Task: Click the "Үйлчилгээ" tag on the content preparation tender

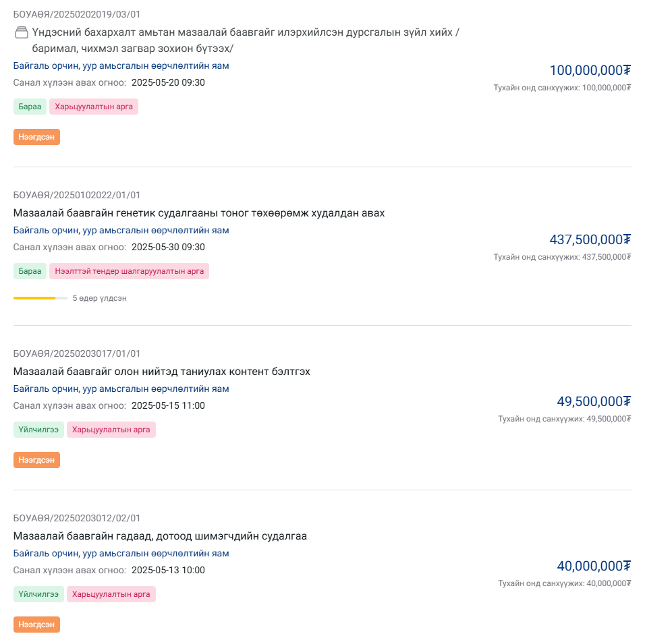Action: click(38, 430)
